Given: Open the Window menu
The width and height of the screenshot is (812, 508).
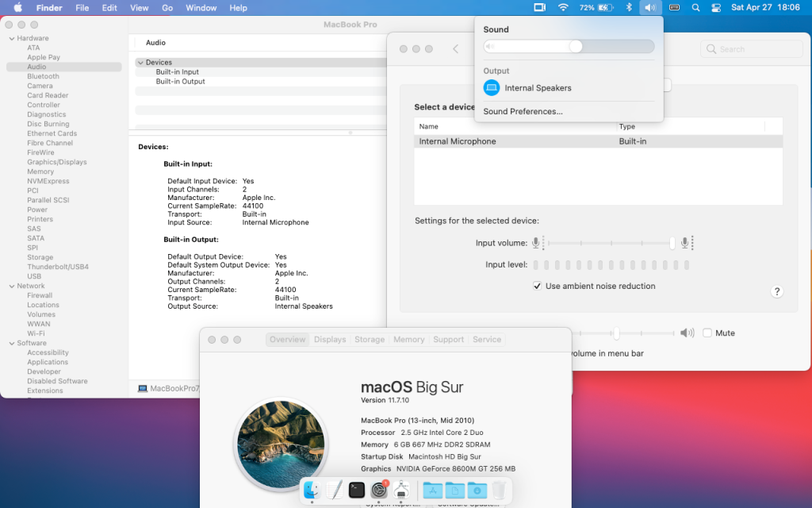Looking at the screenshot, I should tap(201, 8).
